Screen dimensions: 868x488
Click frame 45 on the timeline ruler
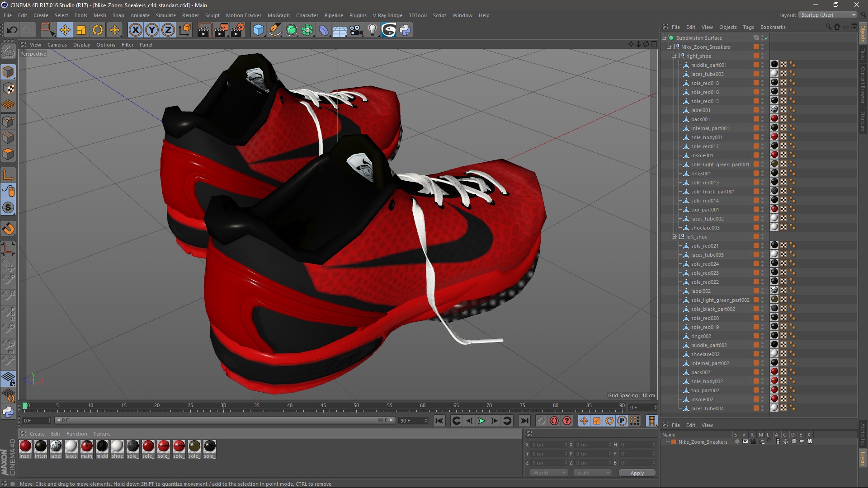323,406
